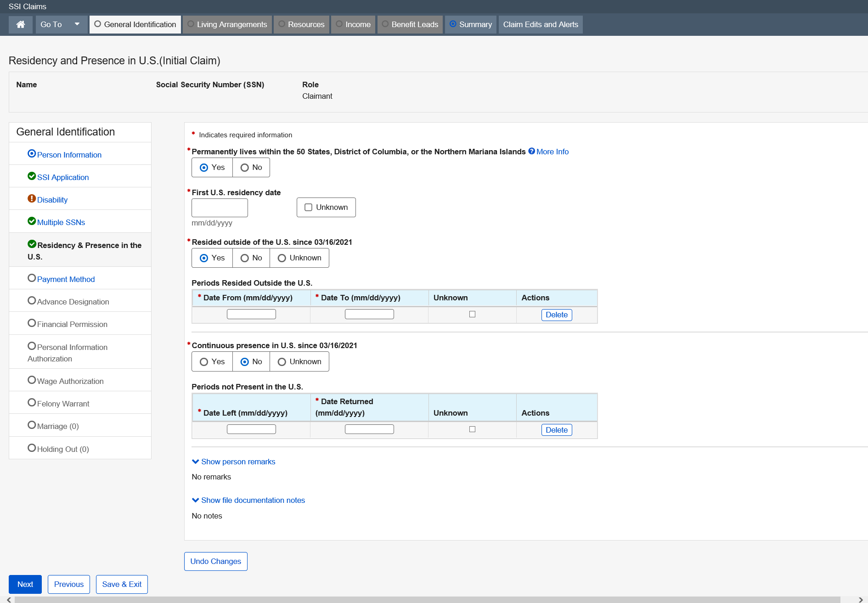Click the green checkmark beside Multiple SSNs

[x=32, y=221]
